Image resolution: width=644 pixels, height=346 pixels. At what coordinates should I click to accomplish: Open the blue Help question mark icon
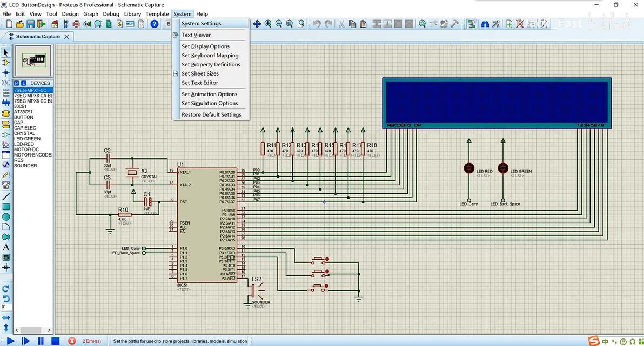(155, 24)
